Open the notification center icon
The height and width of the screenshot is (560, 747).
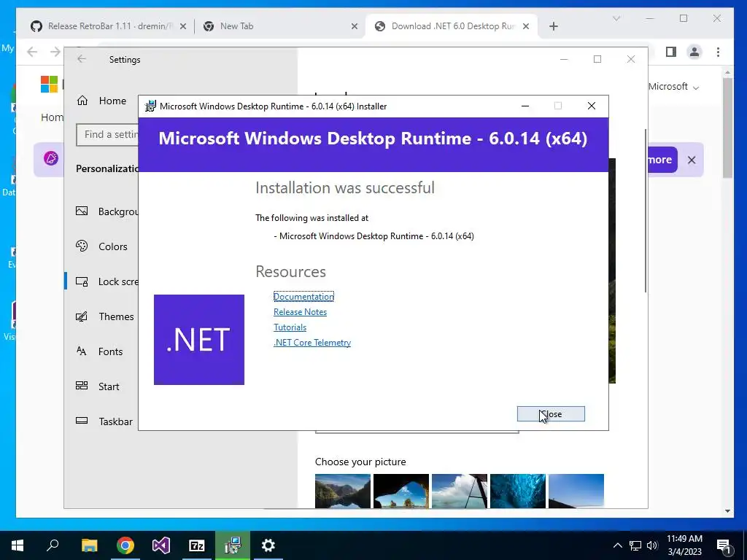724,545
